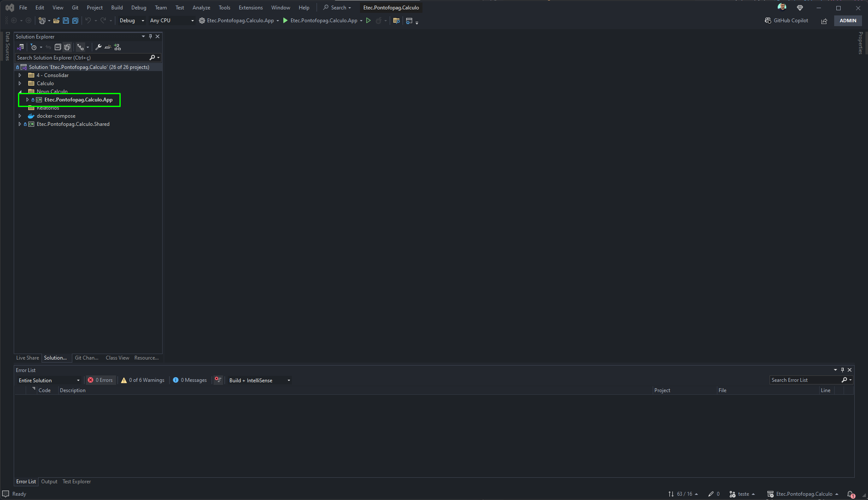The image size is (868, 500).
Task: Switch to the Output tab
Action: (x=49, y=482)
